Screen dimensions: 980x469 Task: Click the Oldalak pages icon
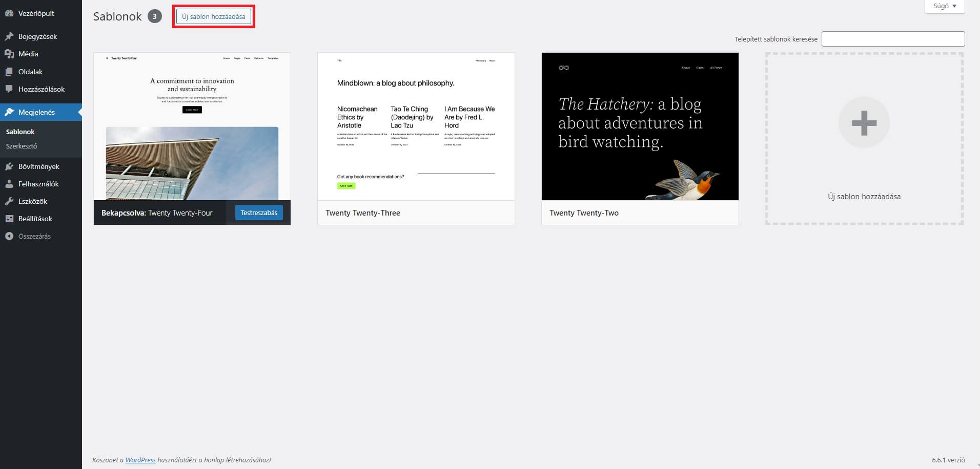pos(9,72)
